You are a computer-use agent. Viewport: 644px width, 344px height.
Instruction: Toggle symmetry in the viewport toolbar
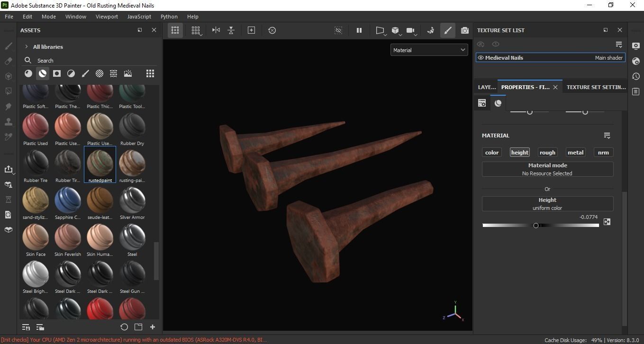coord(216,30)
